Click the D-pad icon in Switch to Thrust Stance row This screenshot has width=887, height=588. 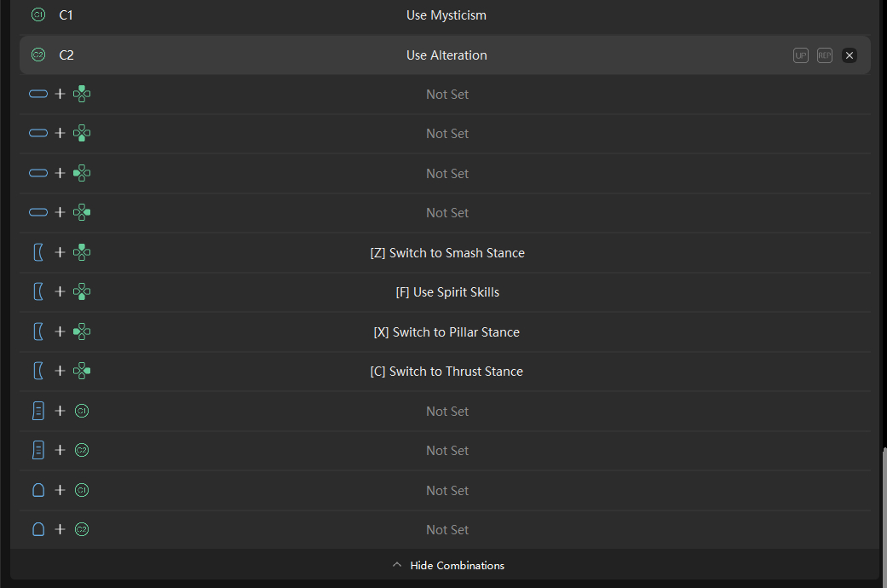[82, 372]
